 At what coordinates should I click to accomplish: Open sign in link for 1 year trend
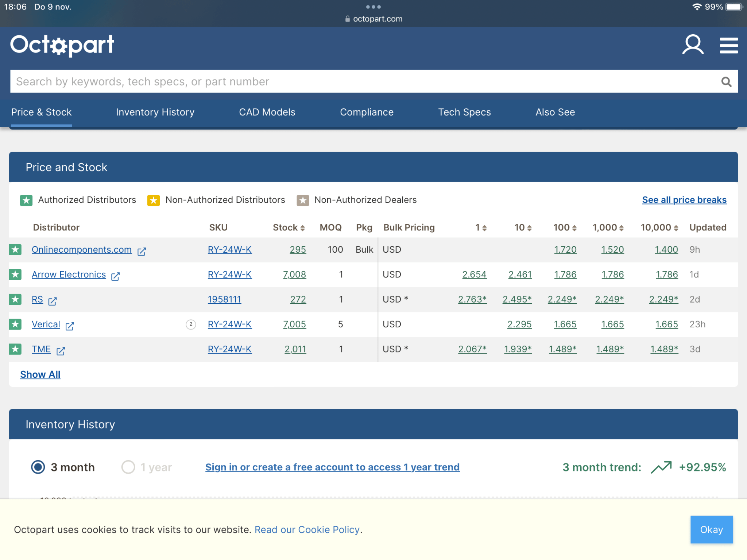coord(332,467)
